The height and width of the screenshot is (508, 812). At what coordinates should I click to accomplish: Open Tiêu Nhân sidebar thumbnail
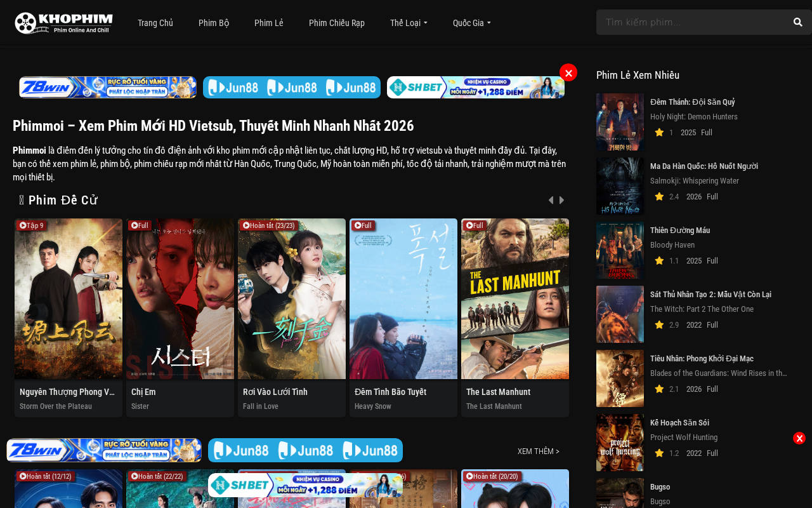pyautogui.click(x=620, y=378)
